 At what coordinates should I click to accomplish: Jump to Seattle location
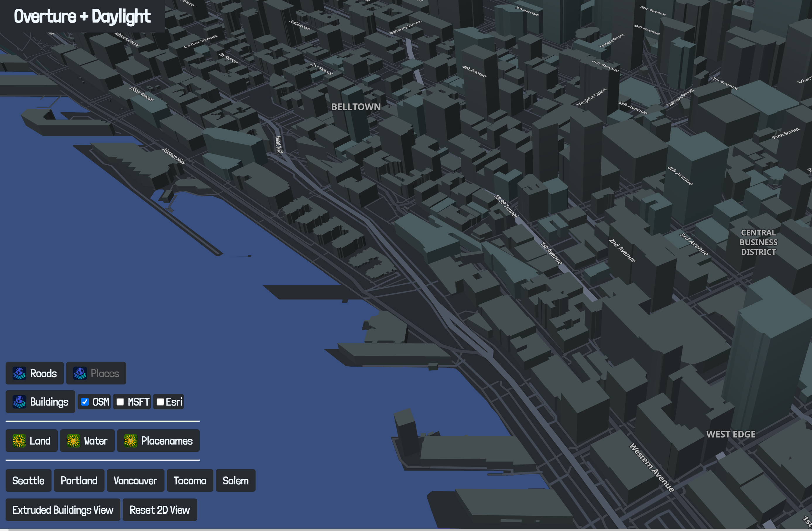28,481
